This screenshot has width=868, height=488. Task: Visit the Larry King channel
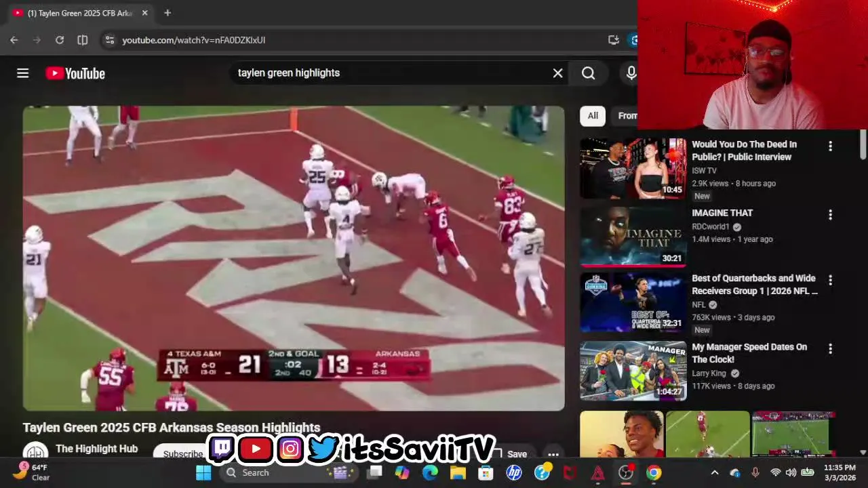tap(709, 373)
